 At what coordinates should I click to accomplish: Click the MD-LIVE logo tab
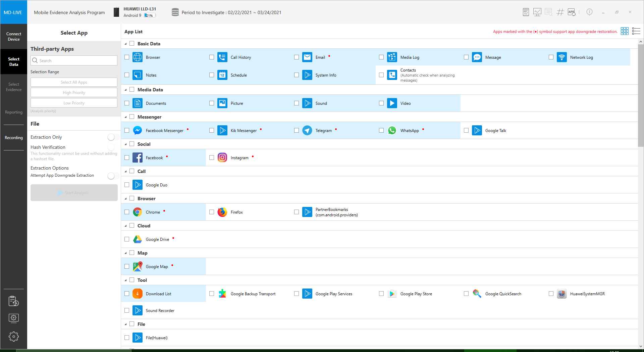point(14,12)
